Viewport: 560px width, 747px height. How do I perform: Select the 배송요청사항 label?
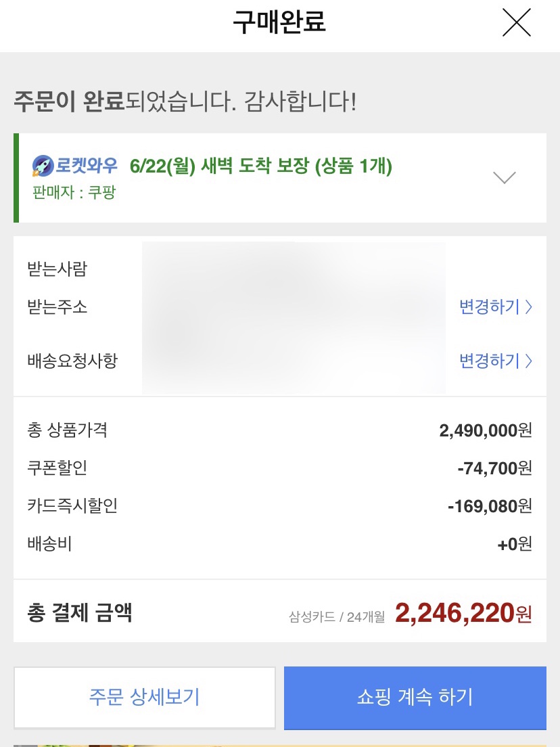point(72,361)
